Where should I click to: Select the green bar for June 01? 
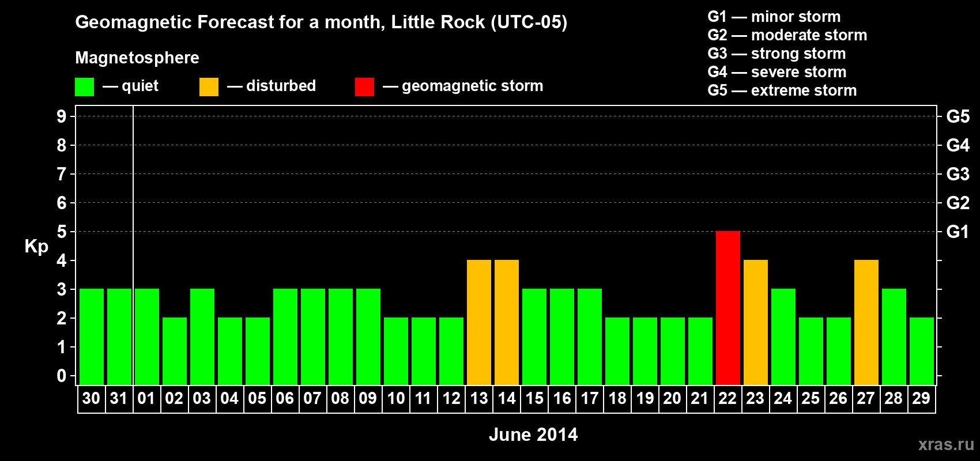pyautogui.click(x=147, y=337)
